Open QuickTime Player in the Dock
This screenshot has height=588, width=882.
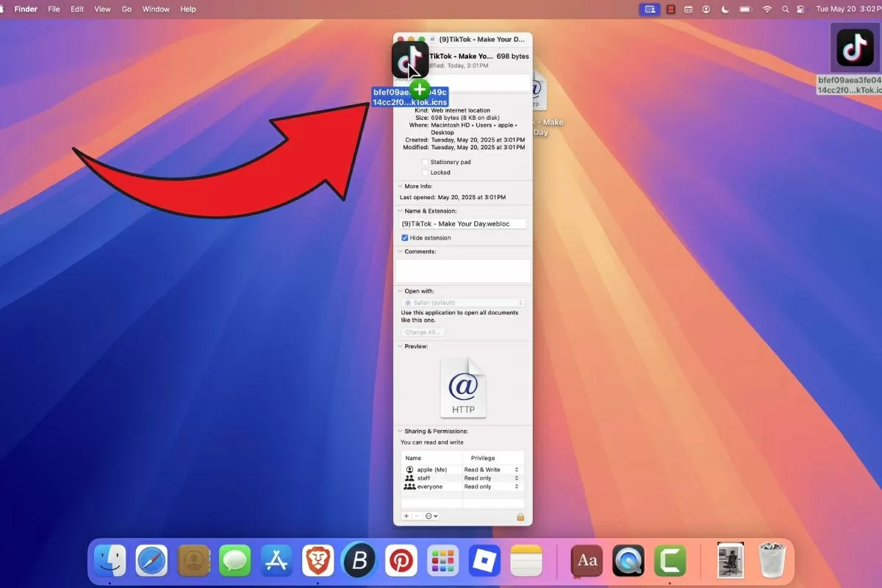pos(628,562)
